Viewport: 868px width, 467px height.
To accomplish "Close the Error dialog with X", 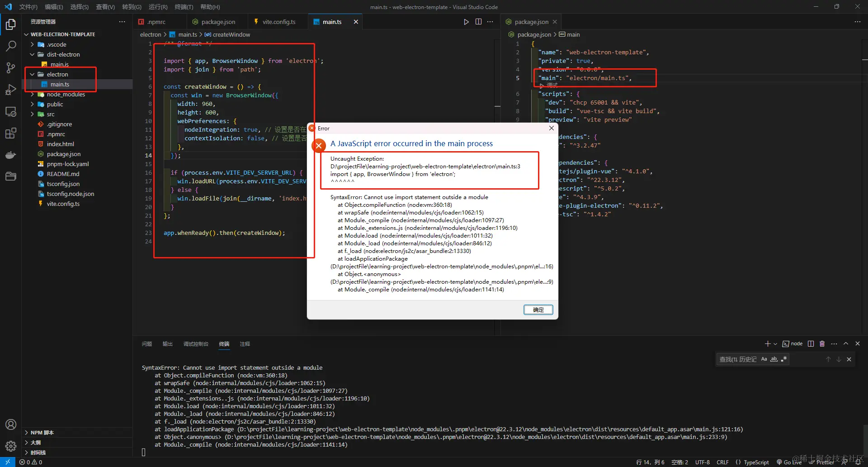I will click(x=551, y=128).
